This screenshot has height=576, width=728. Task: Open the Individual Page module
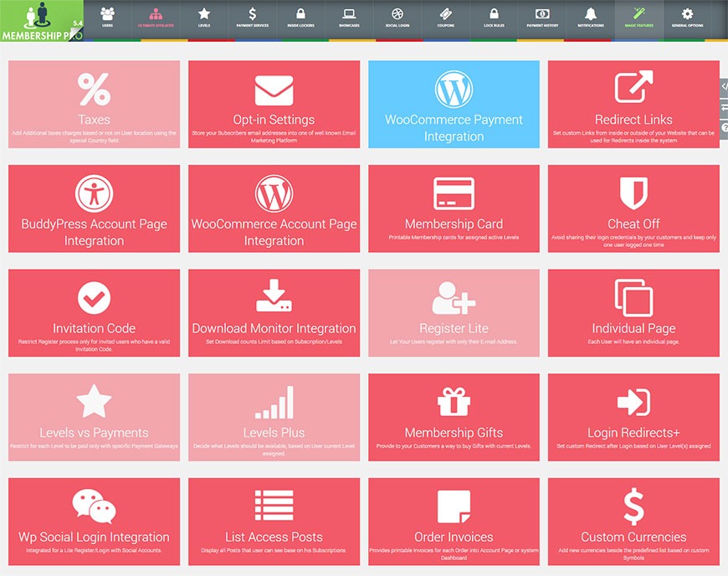click(633, 313)
